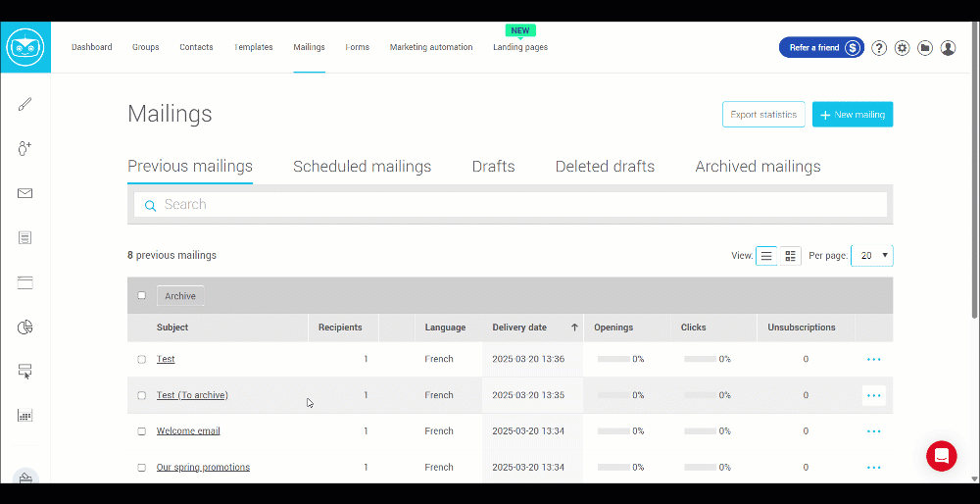Viewport: 980px width, 504px height.
Task: Open the envelope mail icon in sidebar
Action: [x=25, y=193]
